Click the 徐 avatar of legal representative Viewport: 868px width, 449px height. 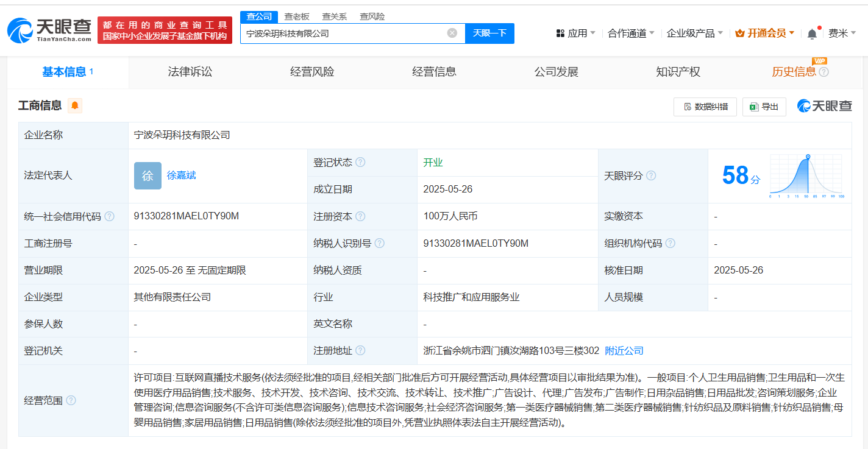(148, 175)
